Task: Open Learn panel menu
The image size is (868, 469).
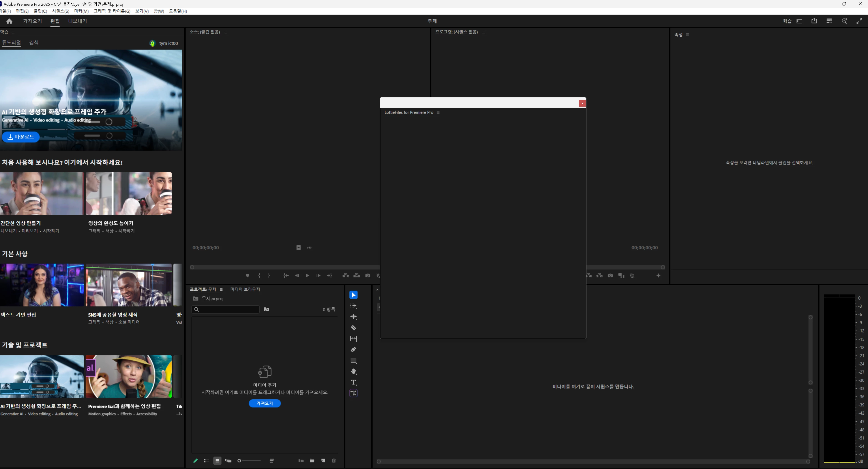Action: 13,32
